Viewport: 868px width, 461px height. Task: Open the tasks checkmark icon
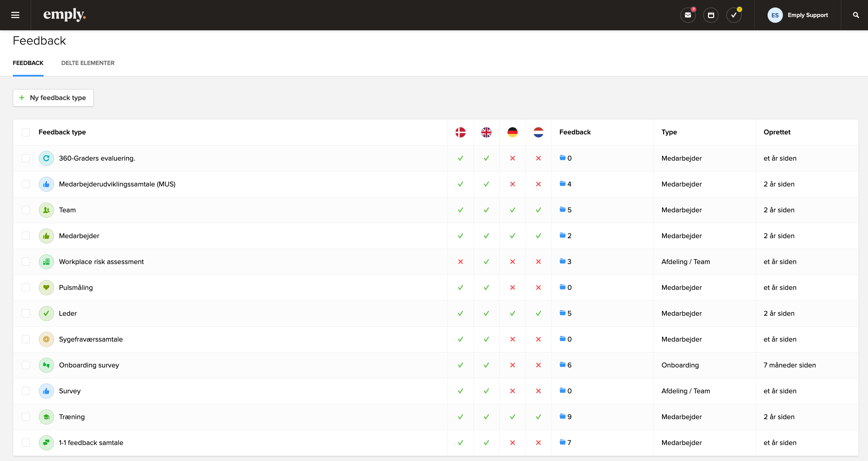(x=734, y=15)
